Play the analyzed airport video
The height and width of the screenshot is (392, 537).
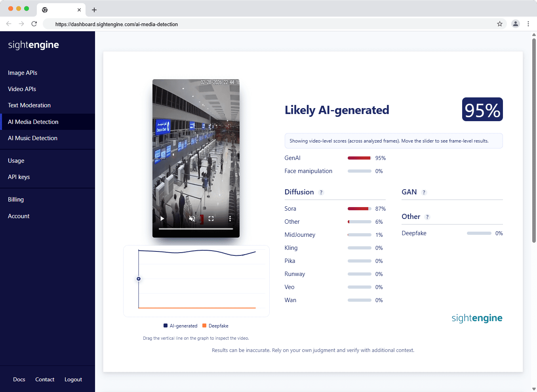pyautogui.click(x=162, y=219)
